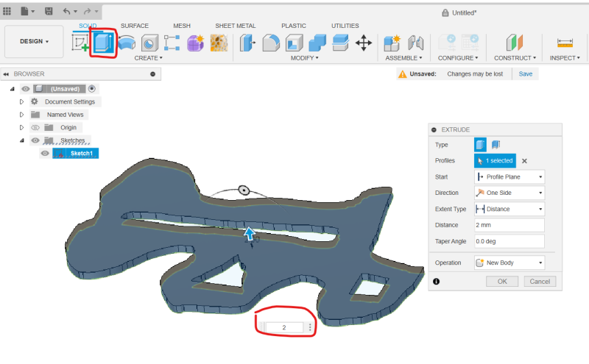Click the Distance field showing 2 mm
589x364 pixels.
point(509,225)
